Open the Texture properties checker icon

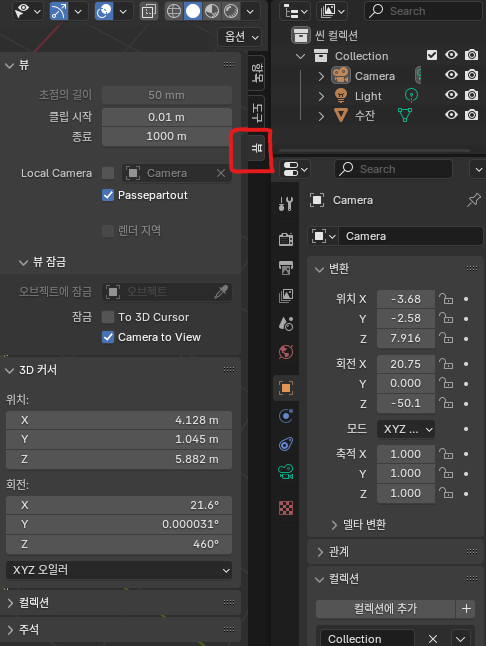[285, 508]
